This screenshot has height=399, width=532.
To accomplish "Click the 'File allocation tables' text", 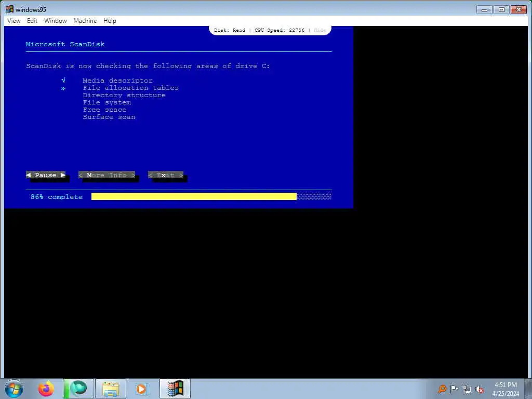I will 130,88.
